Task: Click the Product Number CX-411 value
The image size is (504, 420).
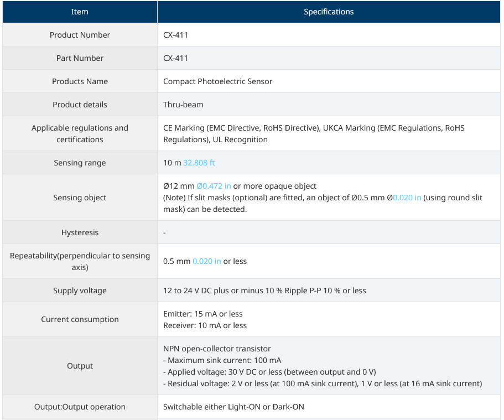Action: coord(175,35)
